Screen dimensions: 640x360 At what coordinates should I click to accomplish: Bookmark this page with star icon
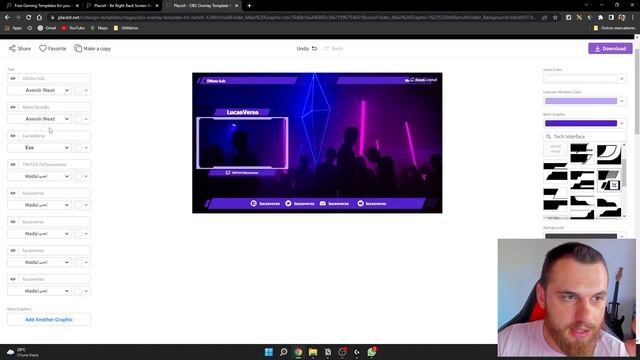pyautogui.click(x=555, y=18)
